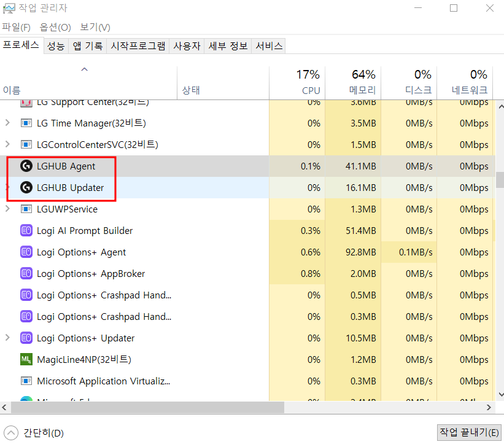Click the LGHUB Agent process icon
The image size is (504, 447).
pyautogui.click(x=26, y=166)
